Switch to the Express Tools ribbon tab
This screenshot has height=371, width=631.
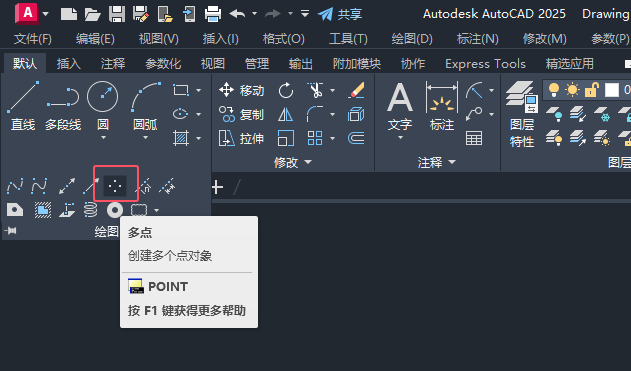[485, 64]
